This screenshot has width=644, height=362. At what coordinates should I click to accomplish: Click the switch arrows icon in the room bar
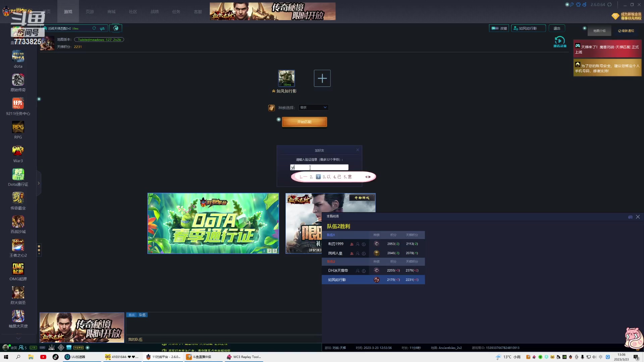pyautogui.click(x=102, y=28)
